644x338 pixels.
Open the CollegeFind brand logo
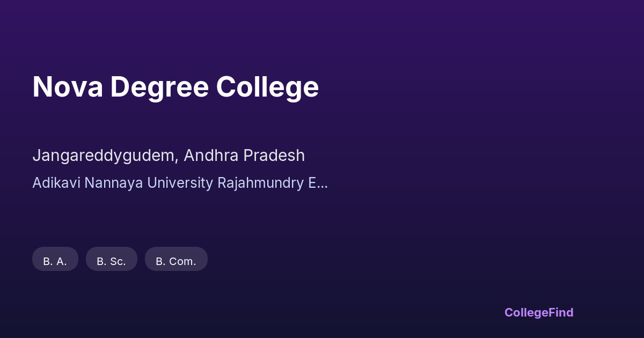[x=539, y=312]
